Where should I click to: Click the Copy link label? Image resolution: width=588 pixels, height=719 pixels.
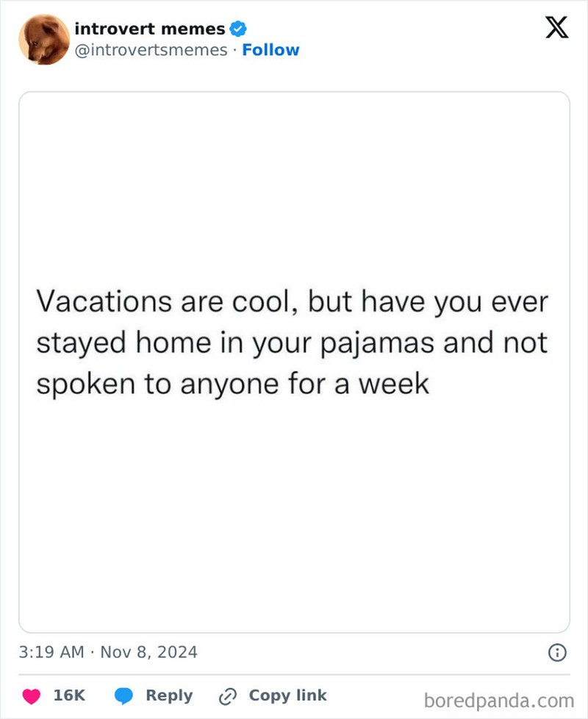(287, 695)
